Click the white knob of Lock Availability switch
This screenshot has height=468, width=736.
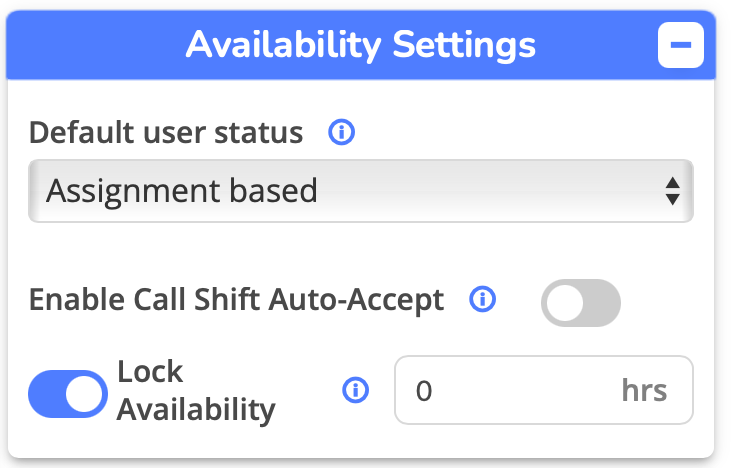(84, 394)
